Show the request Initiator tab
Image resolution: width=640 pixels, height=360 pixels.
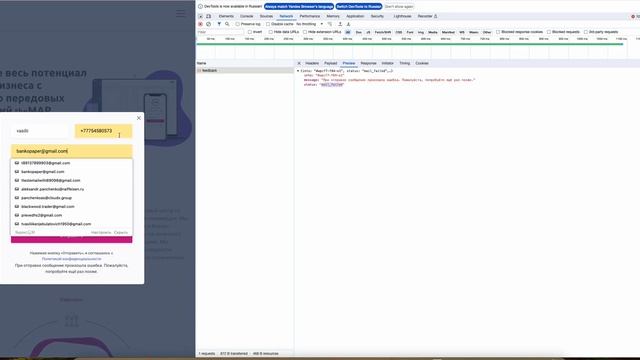click(x=387, y=63)
